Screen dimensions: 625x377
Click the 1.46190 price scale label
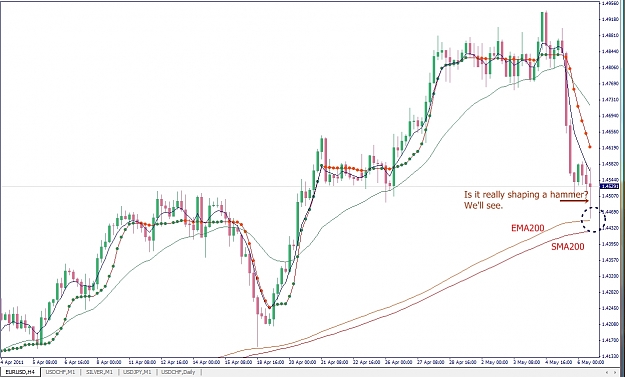[610, 148]
